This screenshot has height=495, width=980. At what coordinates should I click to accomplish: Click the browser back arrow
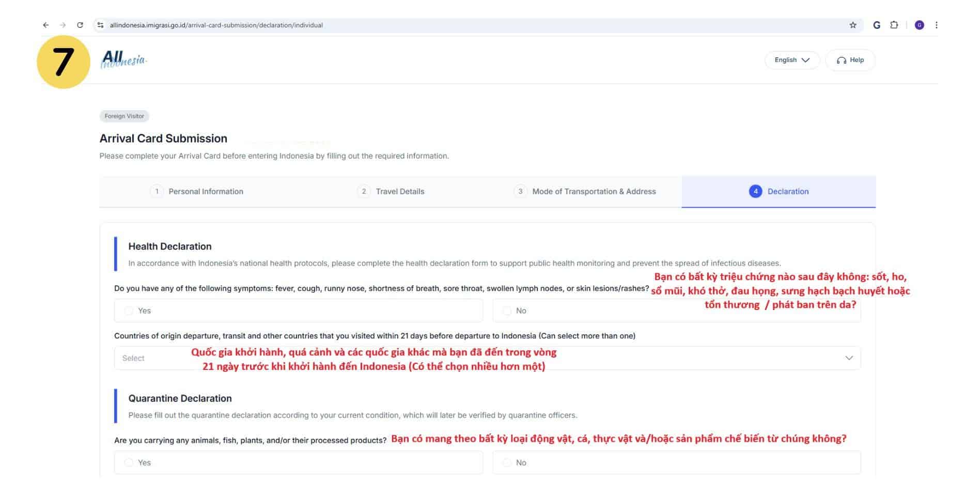click(x=46, y=25)
